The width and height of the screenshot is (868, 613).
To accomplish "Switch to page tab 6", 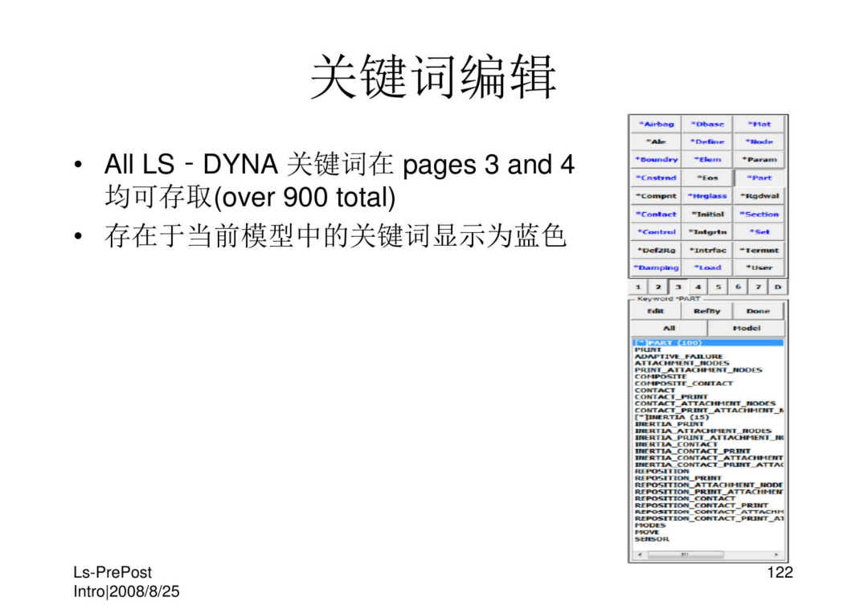I will (x=737, y=287).
